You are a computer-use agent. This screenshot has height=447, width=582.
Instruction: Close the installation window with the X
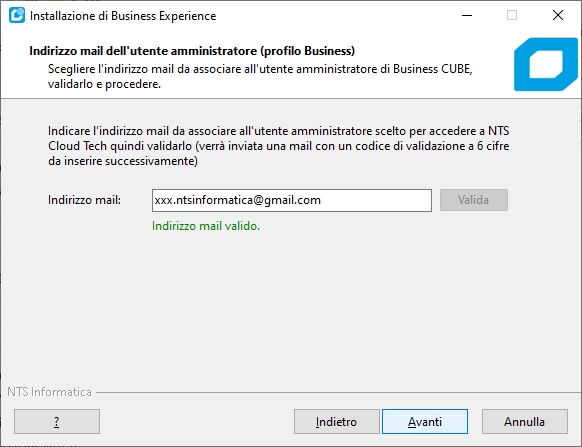click(x=558, y=15)
